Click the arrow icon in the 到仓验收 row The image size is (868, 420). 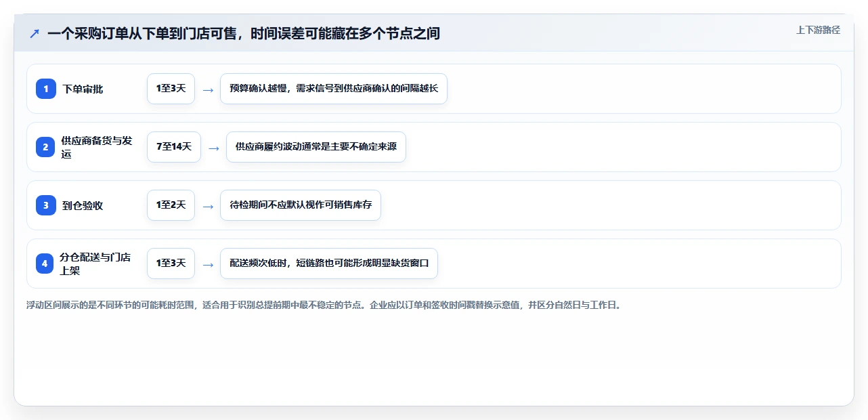pos(208,206)
